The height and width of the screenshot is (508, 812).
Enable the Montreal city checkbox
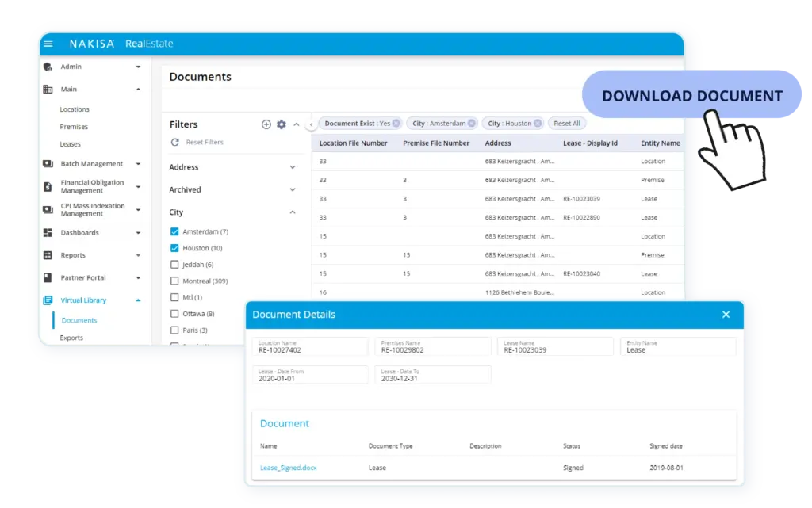click(174, 281)
